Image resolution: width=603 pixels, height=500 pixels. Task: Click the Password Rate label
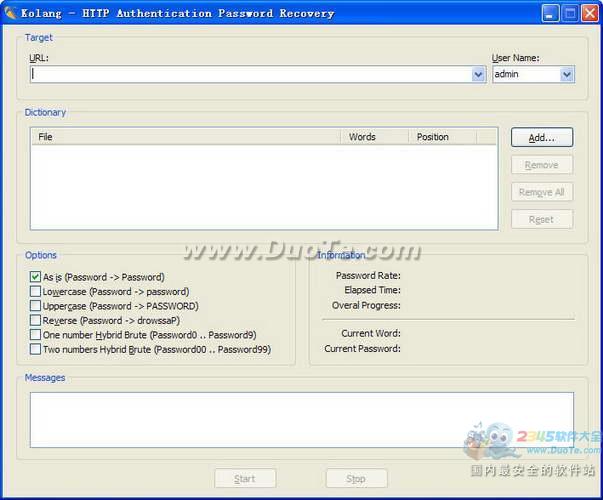368,275
